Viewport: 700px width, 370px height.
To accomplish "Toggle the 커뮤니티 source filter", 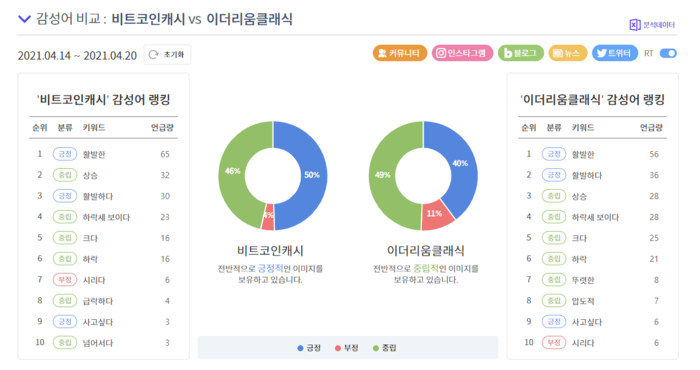I will click(x=400, y=53).
